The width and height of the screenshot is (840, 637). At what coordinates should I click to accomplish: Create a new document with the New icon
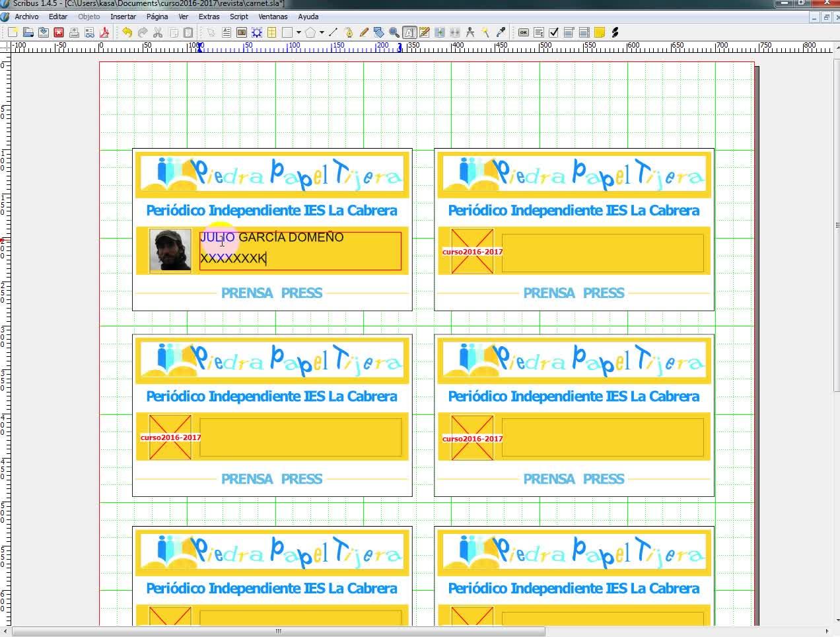pos(13,32)
